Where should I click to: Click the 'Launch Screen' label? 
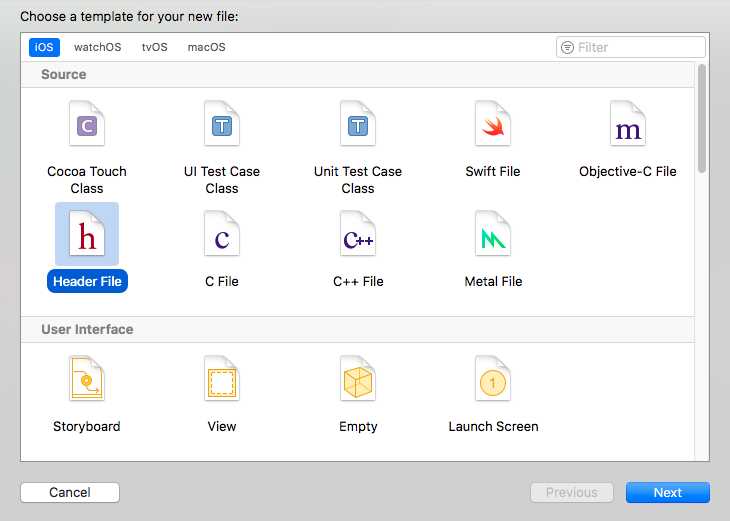(x=493, y=426)
